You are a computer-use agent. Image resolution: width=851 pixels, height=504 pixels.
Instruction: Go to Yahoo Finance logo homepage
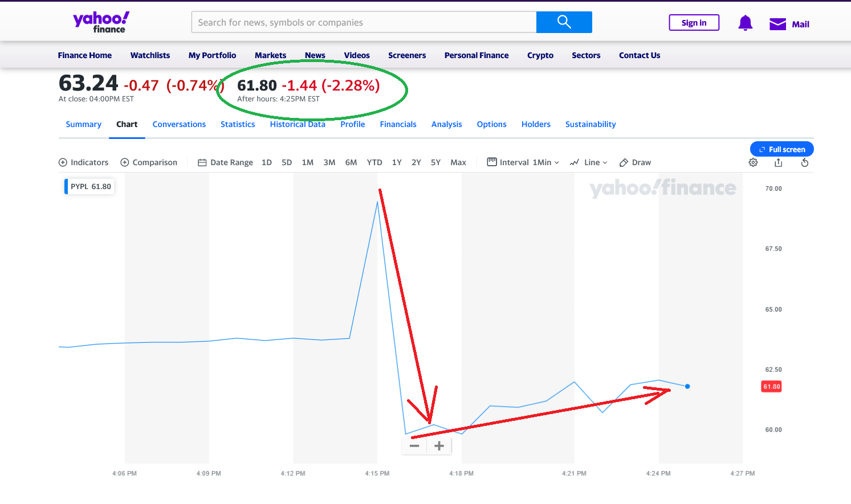[101, 22]
